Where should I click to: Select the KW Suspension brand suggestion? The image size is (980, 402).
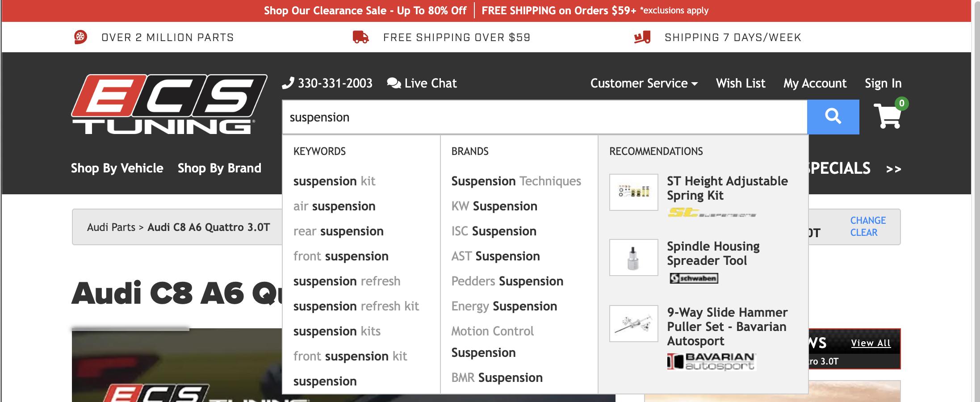[494, 206]
